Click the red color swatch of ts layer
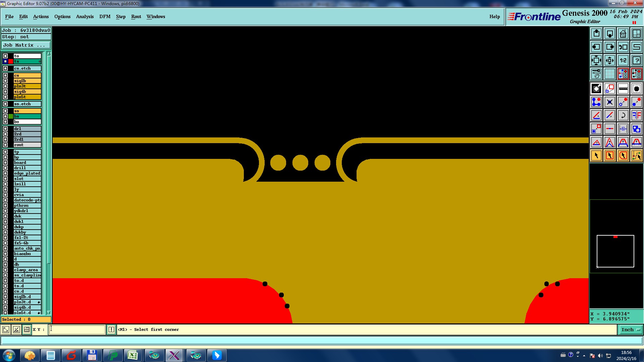The height and width of the screenshot is (362, 644). point(11,61)
